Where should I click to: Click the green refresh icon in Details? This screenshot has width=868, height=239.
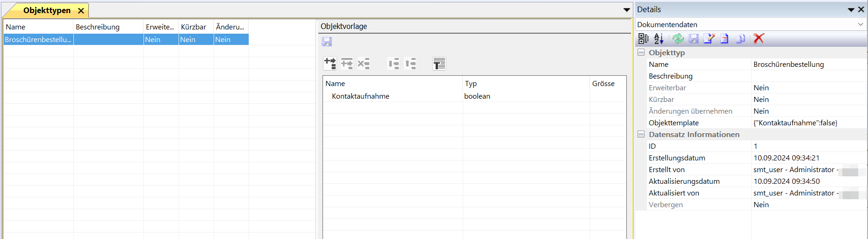[x=678, y=39]
